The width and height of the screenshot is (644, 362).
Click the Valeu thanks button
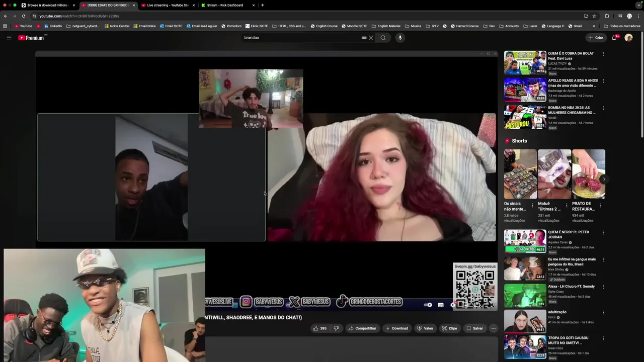pyautogui.click(x=425, y=328)
